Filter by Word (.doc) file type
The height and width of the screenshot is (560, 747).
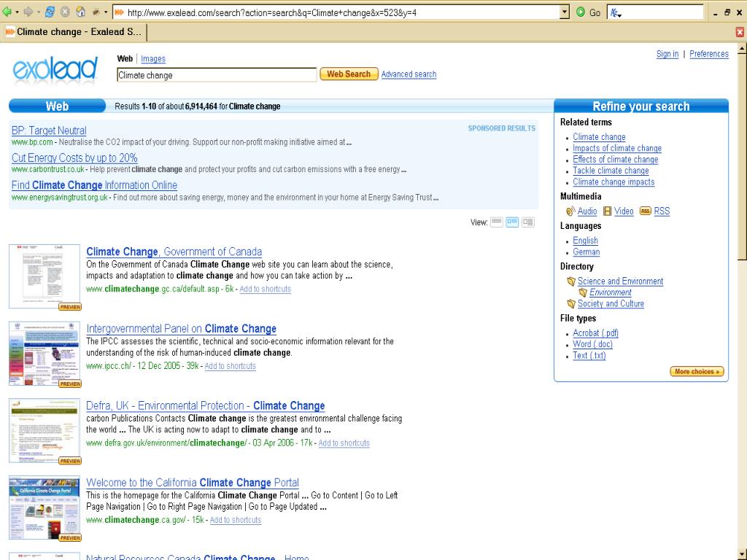(x=592, y=344)
